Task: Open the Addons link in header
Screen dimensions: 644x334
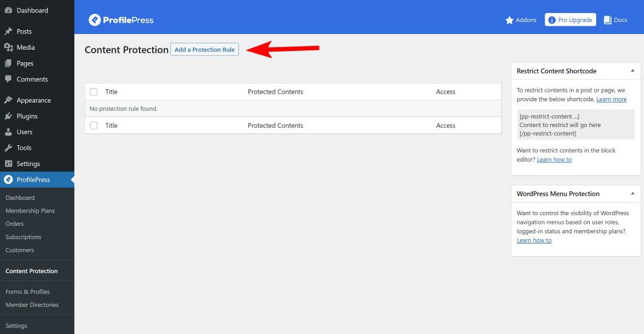Action: [521, 20]
